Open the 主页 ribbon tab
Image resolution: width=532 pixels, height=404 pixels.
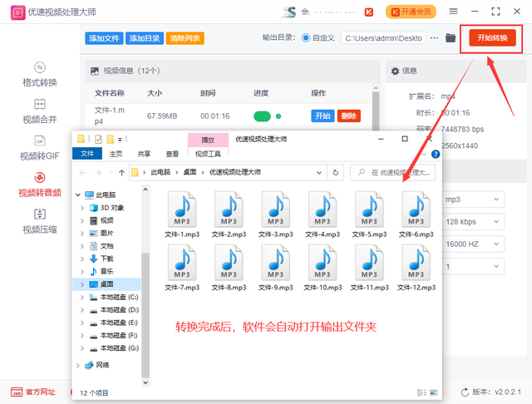click(x=116, y=154)
